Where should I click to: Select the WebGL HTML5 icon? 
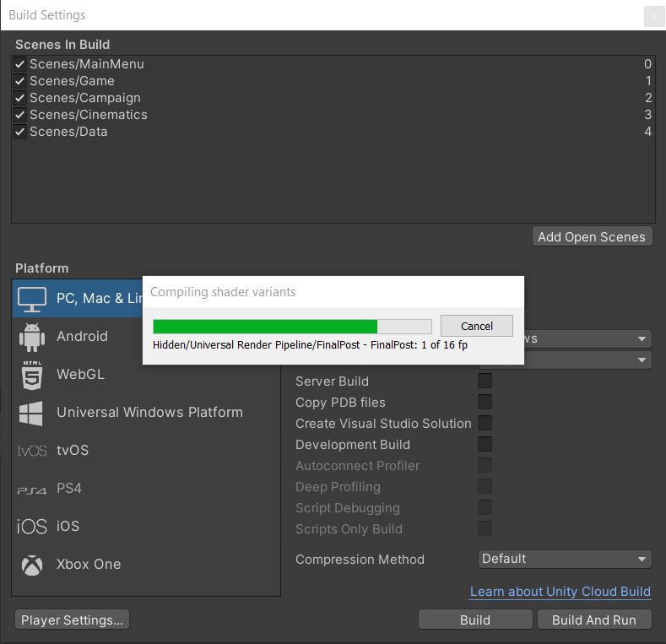point(32,375)
